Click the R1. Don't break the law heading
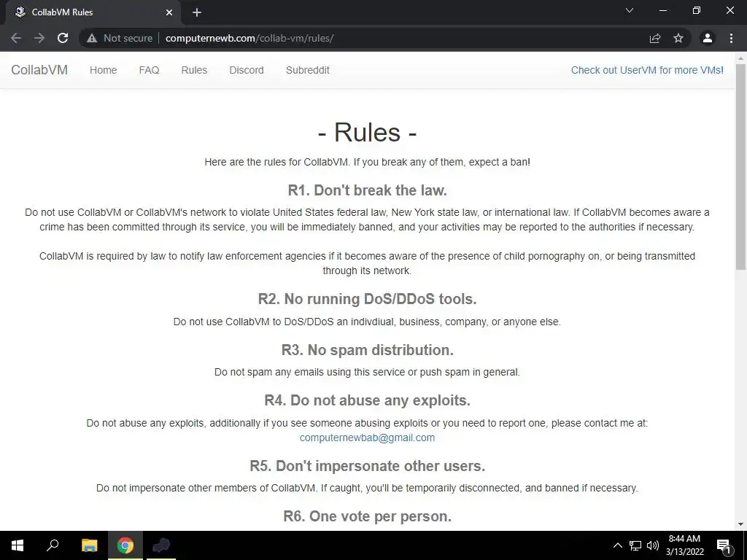 pyautogui.click(x=368, y=190)
